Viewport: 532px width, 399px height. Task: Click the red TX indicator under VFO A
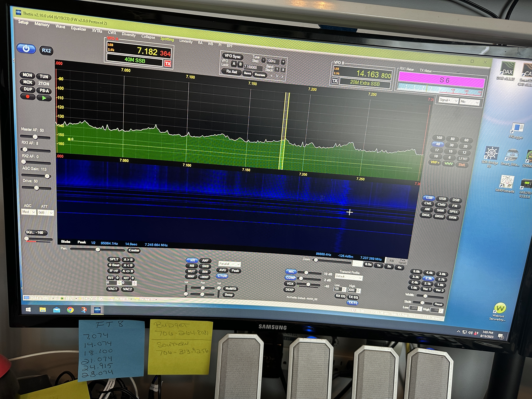(x=168, y=64)
